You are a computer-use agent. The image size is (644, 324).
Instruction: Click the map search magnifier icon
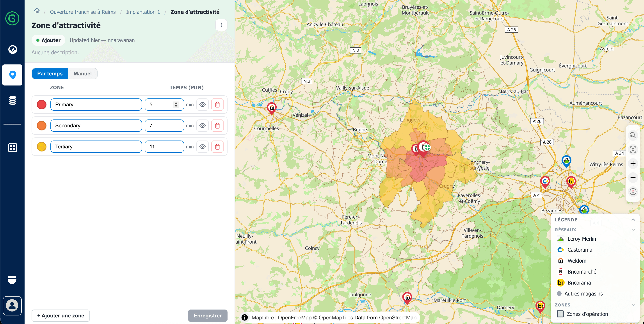click(x=633, y=135)
